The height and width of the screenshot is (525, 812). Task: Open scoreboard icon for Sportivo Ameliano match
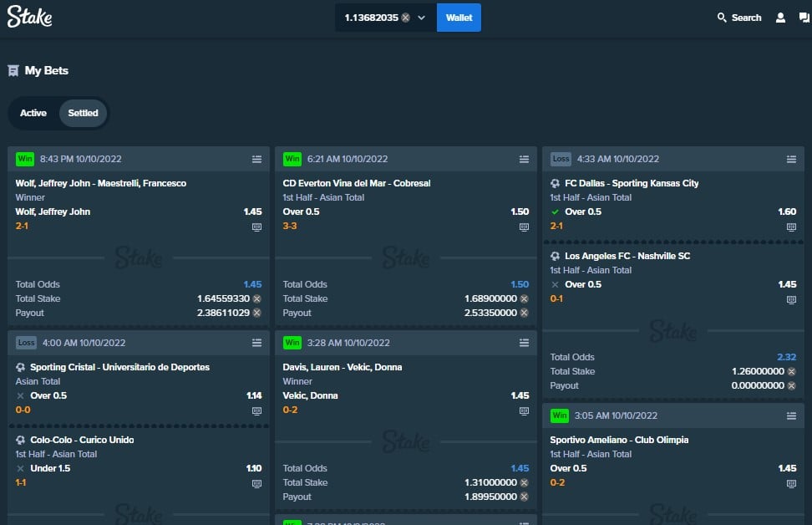click(791, 483)
